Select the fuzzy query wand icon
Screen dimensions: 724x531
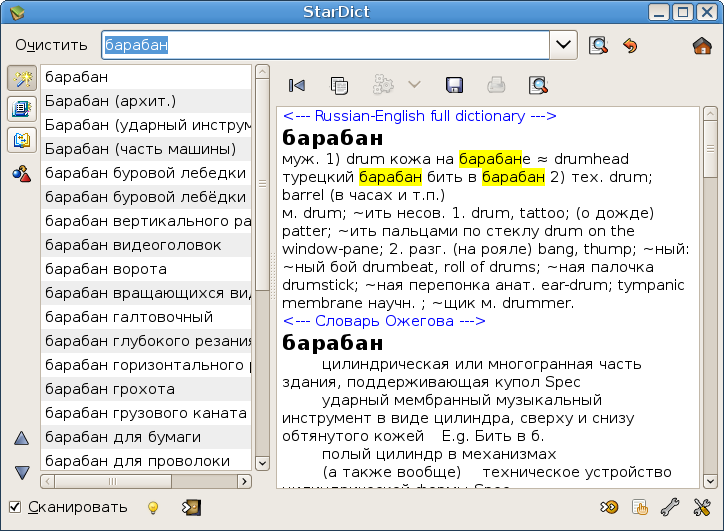coord(21,78)
